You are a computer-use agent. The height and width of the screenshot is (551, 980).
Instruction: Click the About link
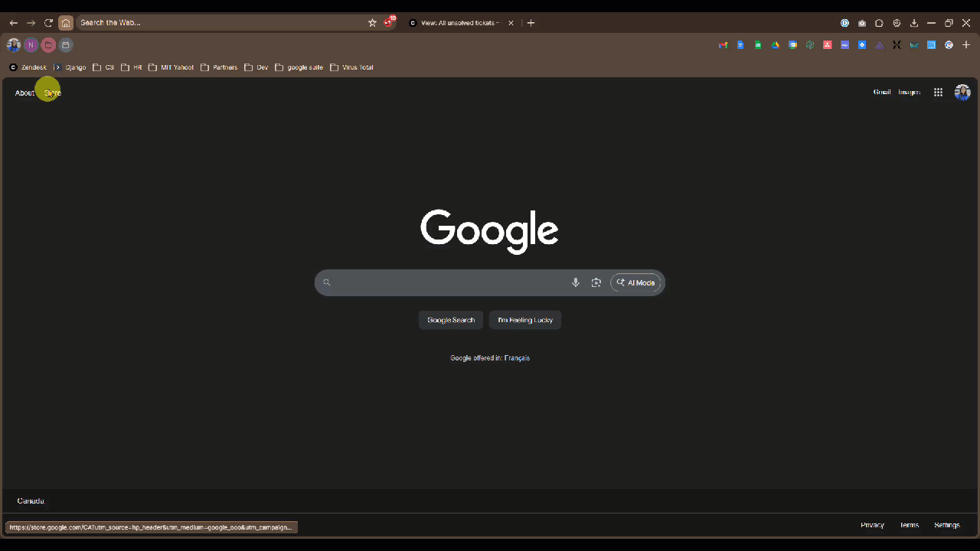(24, 93)
